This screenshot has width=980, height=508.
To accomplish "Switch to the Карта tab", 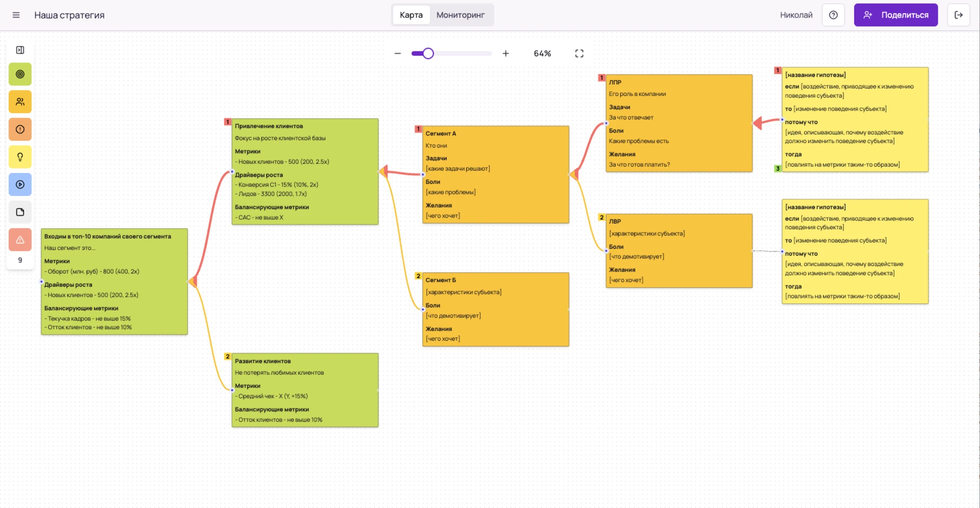I will (411, 15).
